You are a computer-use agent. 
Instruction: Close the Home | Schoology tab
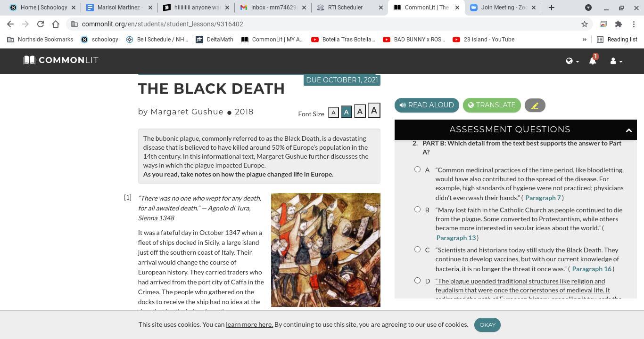click(x=74, y=8)
